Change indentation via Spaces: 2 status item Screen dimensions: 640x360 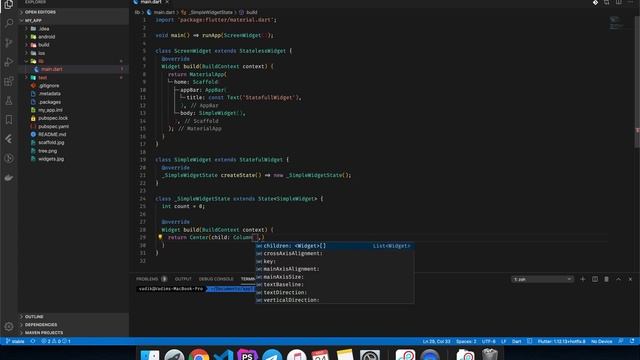[466, 341]
